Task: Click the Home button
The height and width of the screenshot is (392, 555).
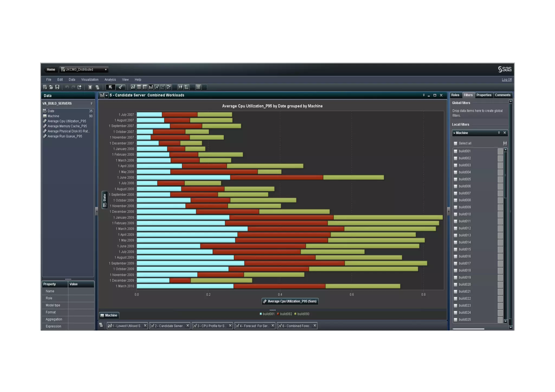Action: point(51,70)
